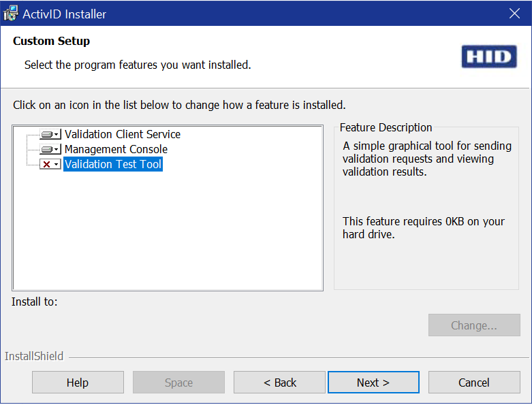
Task: Click empty space in the feature list
Action: 168,231
